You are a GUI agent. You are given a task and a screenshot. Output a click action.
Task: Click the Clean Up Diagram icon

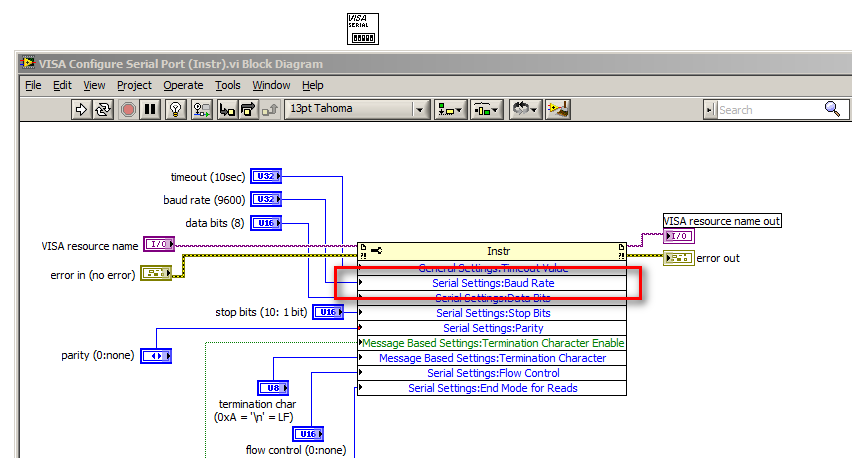point(558,109)
